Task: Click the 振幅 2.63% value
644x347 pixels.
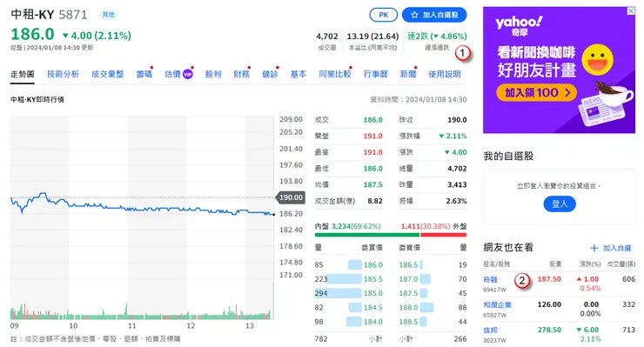Action: (456, 201)
